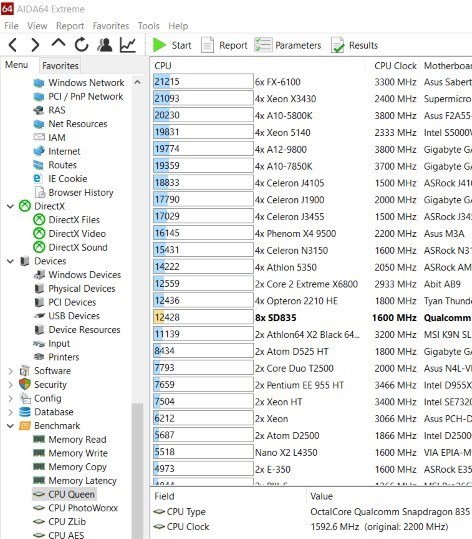This screenshot has height=539, width=472.
Task: Start the benchmark with the green arrow
Action: coord(159,45)
